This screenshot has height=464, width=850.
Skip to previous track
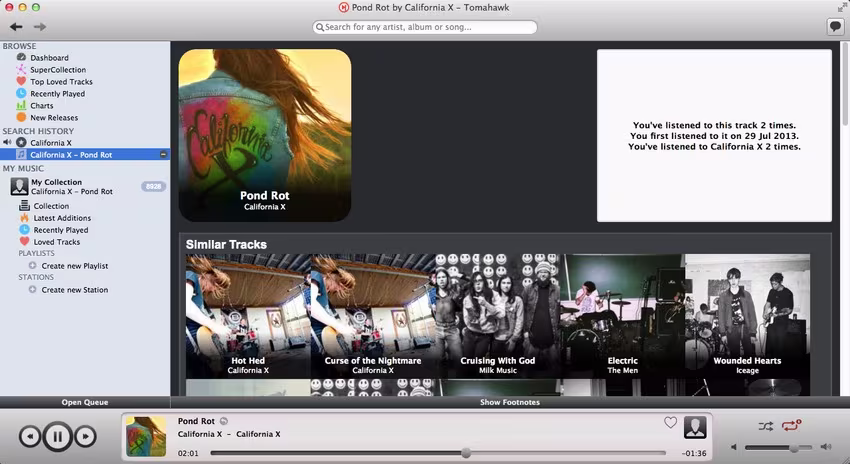(x=30, y=436)
